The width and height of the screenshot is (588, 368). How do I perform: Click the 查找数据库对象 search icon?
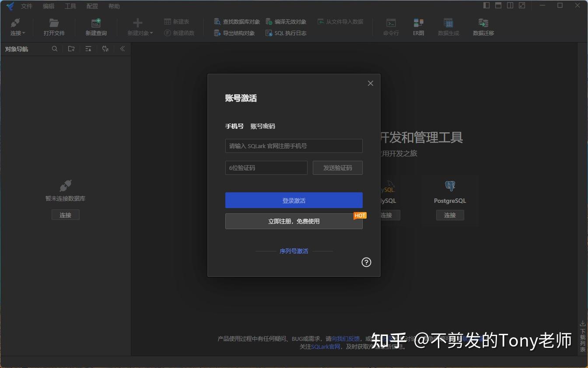[217, 21]
